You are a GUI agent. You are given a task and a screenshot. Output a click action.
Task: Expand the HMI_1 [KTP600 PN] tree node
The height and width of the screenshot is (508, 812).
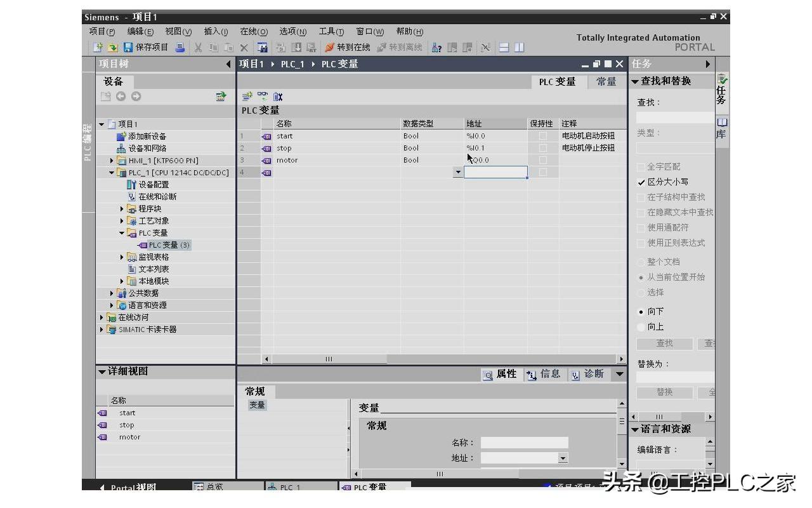(112, 161)
